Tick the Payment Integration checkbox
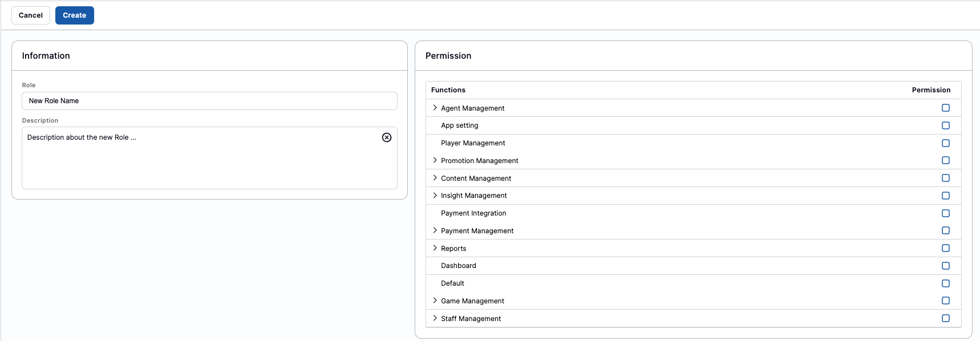The height and width of the screenshot is (341, 980). (x=946, y=213)
